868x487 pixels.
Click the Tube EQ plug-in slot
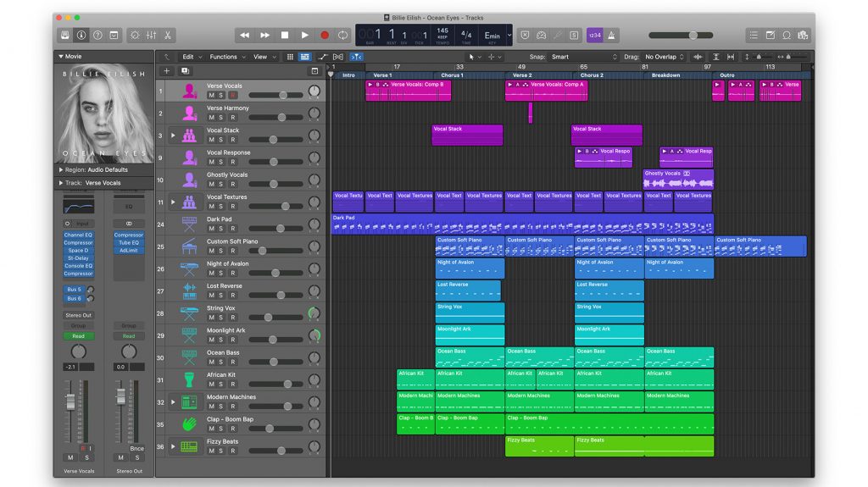coord(129,242)
